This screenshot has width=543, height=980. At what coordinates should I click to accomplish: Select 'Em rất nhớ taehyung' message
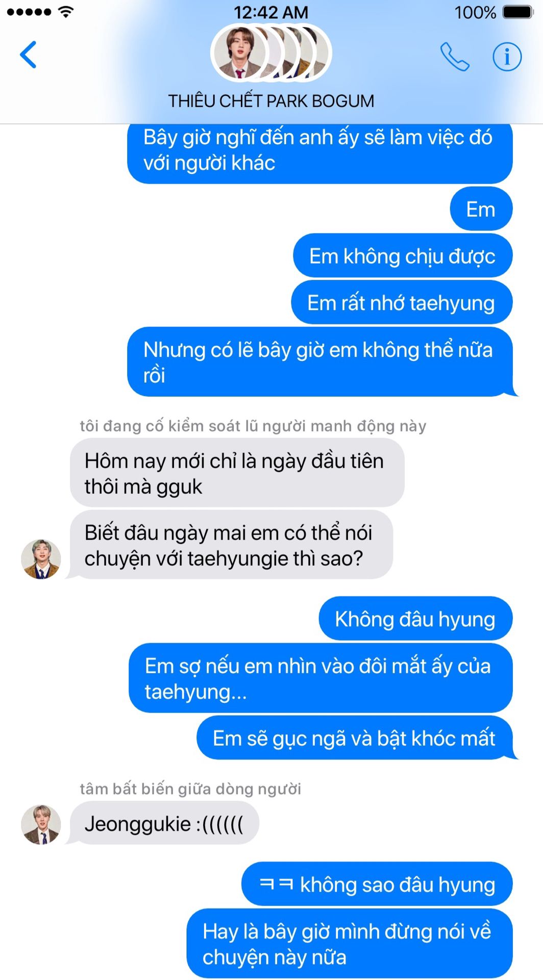[401, 303]
